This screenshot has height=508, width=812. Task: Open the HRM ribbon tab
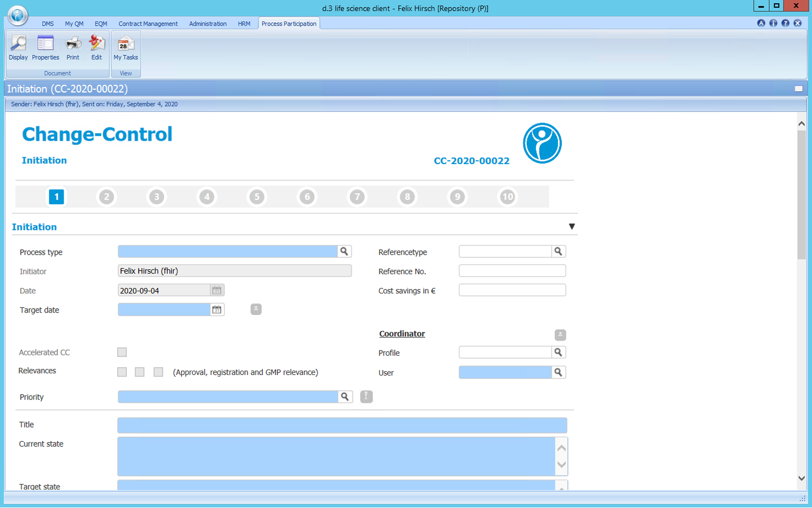tap(244, 23)
